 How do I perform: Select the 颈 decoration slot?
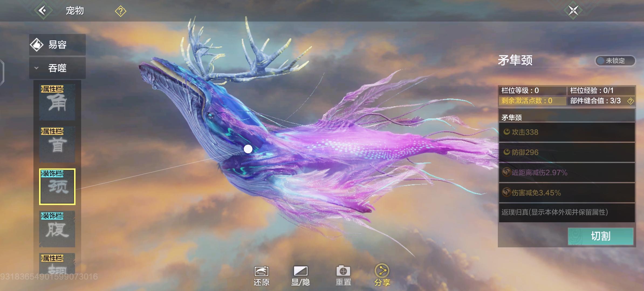[57, 187]
